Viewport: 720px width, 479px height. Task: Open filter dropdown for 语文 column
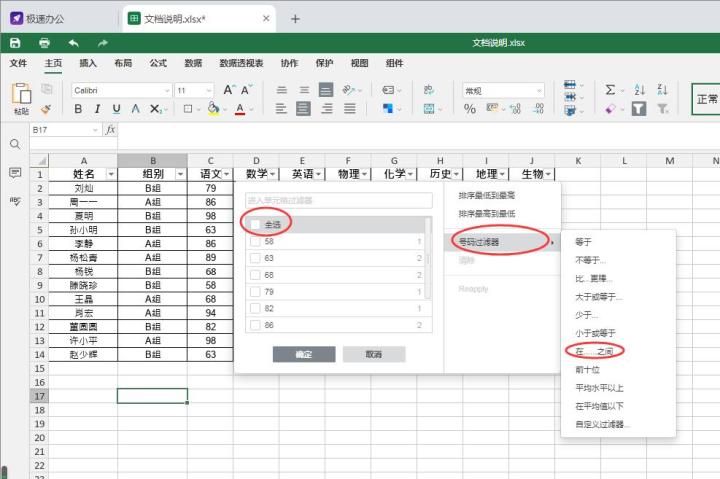[x=226, y=175]
